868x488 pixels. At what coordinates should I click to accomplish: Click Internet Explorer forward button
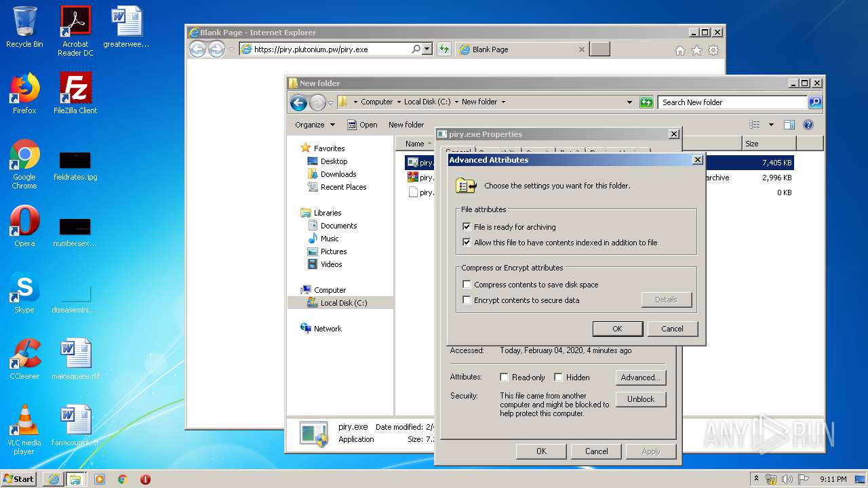tap(216, 49)
